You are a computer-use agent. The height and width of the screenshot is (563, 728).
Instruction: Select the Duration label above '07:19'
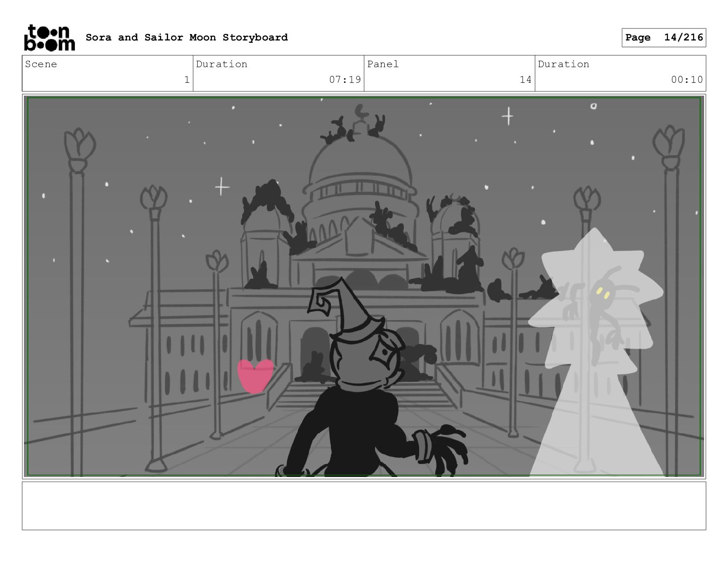pyautogui.click(x=222, y=64)
